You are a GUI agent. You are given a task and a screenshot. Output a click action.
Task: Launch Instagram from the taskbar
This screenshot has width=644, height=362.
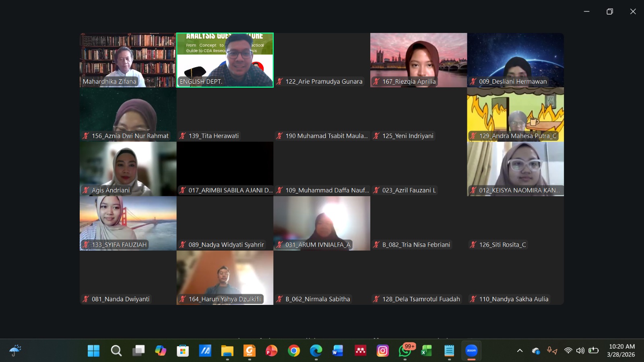[x=382, y=351]
